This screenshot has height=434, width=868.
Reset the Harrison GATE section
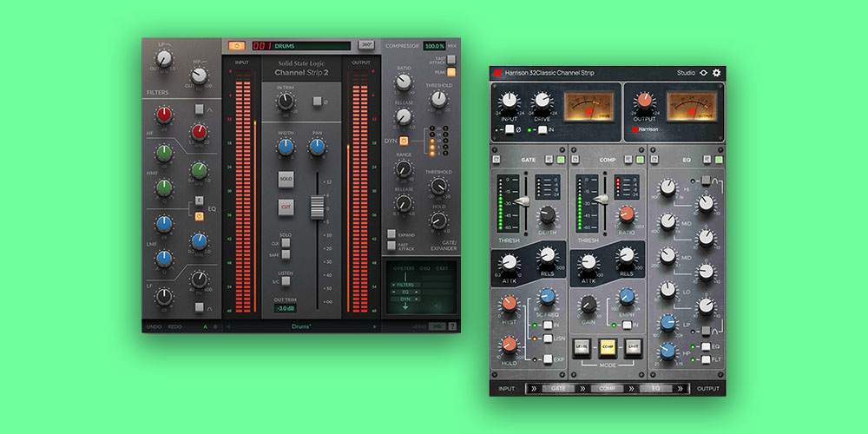(496, 160)
